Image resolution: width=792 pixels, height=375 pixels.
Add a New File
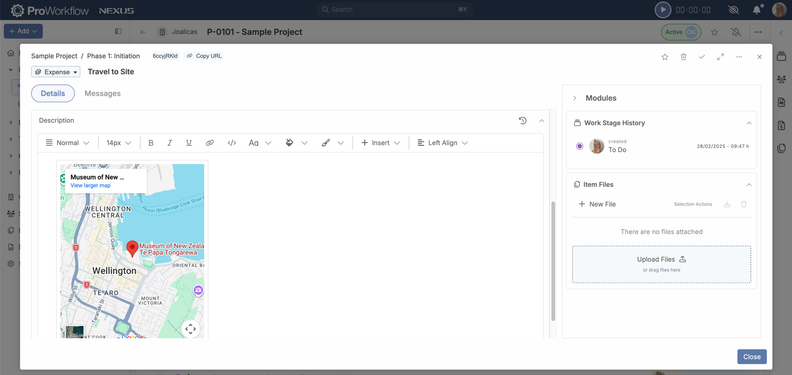[x=597, y=204]
